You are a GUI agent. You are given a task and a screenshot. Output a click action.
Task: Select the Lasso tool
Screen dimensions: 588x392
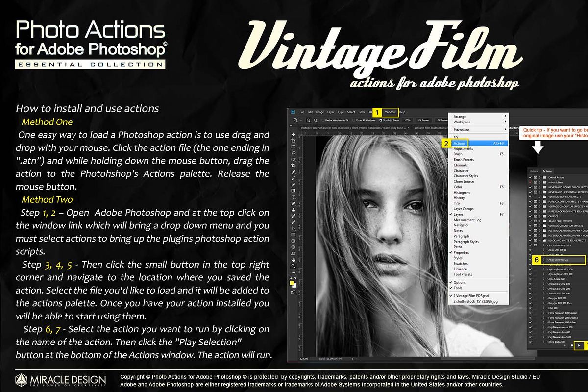(x=294, y=153)
